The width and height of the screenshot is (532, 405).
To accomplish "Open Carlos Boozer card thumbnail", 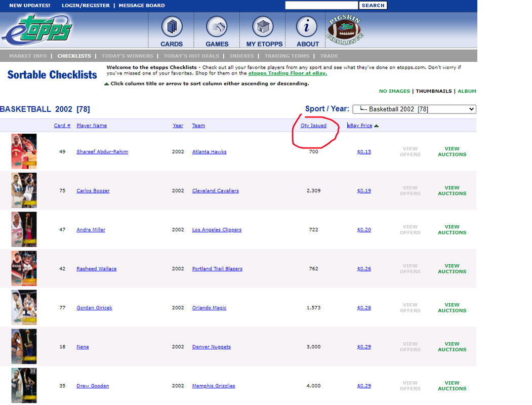I will pos(24,190).
